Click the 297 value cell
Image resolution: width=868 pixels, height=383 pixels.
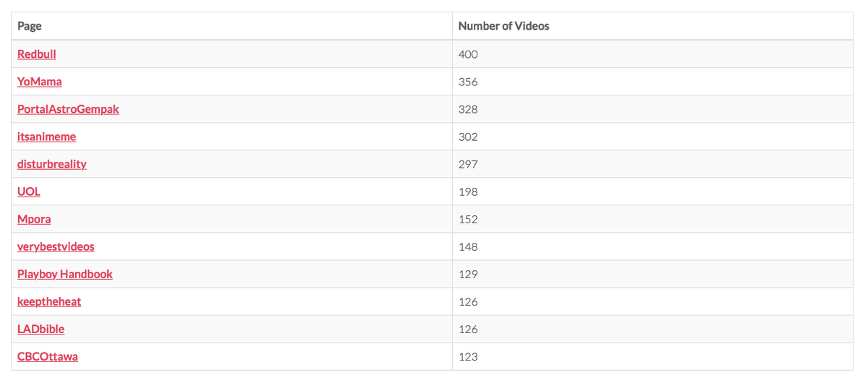coord(653,164)
